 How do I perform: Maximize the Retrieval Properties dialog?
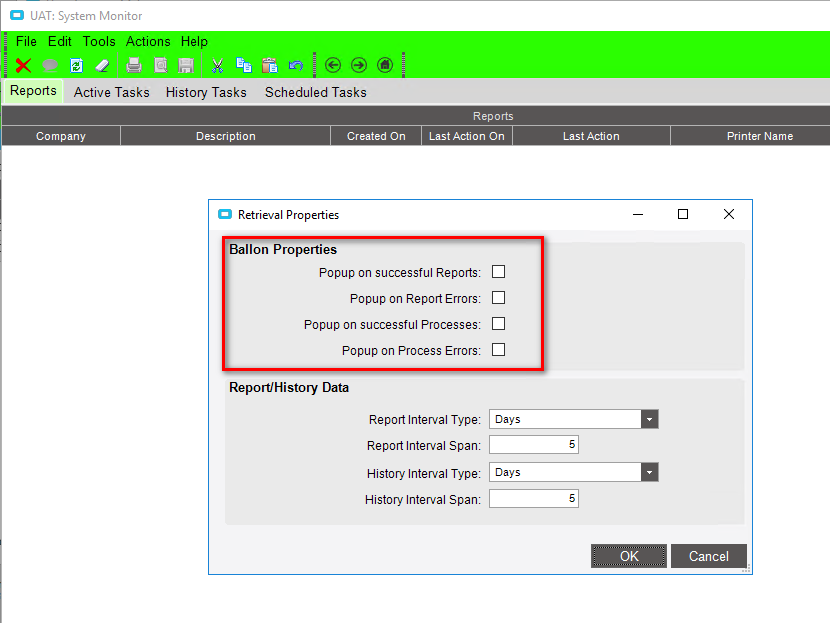(683, 214)
